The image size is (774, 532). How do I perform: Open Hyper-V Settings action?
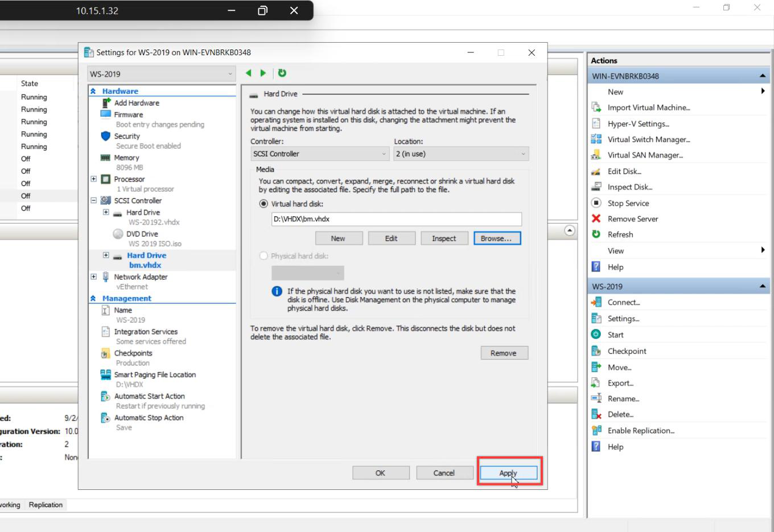pyautogui.click(x=638, y=123)
